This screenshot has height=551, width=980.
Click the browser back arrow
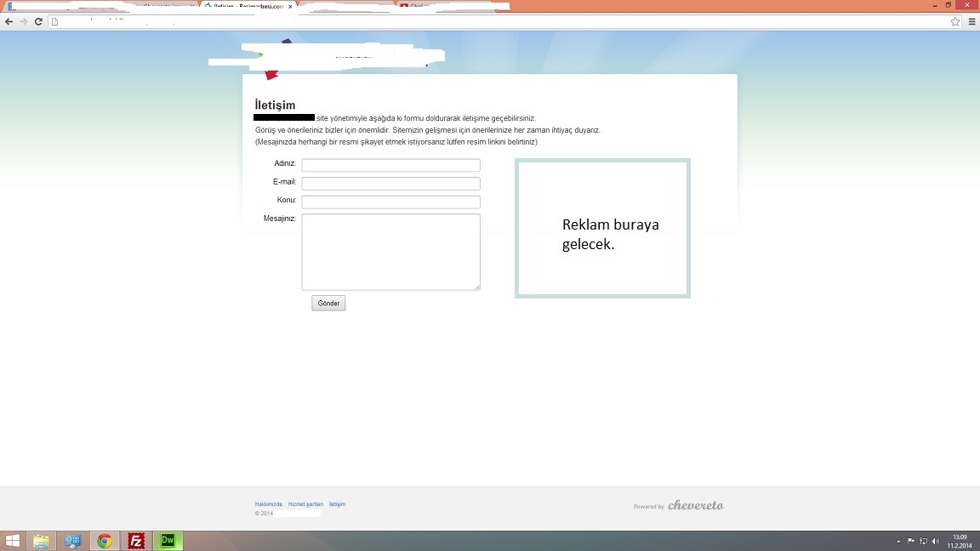point(9,22)
